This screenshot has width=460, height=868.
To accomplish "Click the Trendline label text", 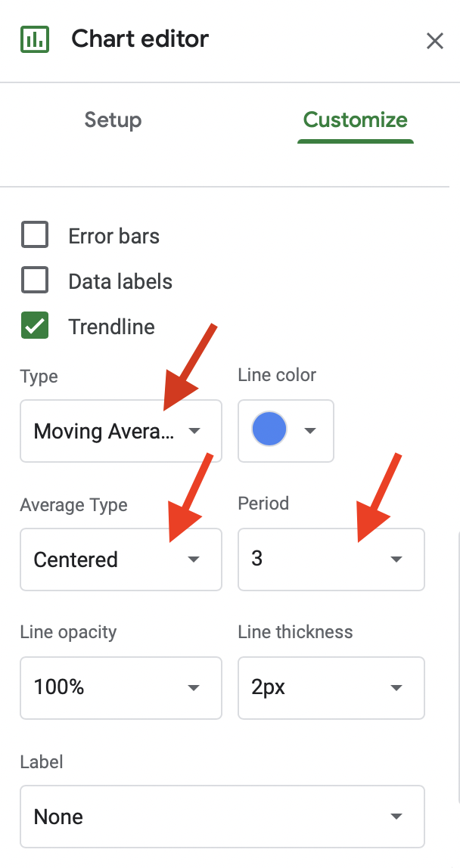I will pyautogui.click(x=111, y=327).
